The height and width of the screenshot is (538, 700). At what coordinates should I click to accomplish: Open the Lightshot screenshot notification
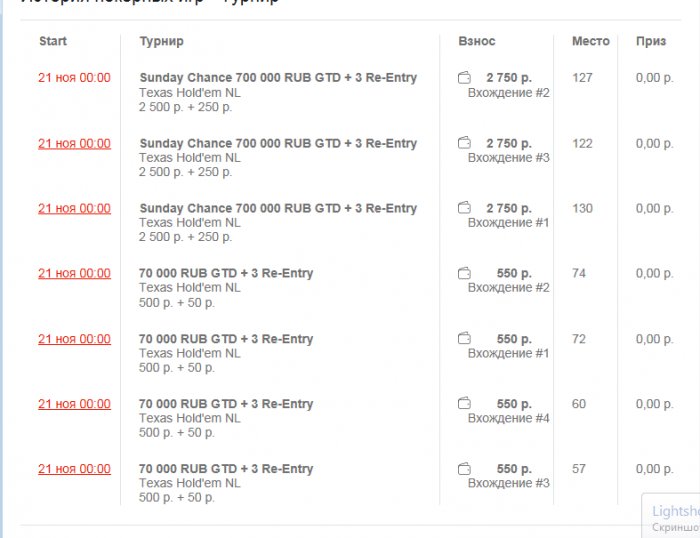coord(673,516)
